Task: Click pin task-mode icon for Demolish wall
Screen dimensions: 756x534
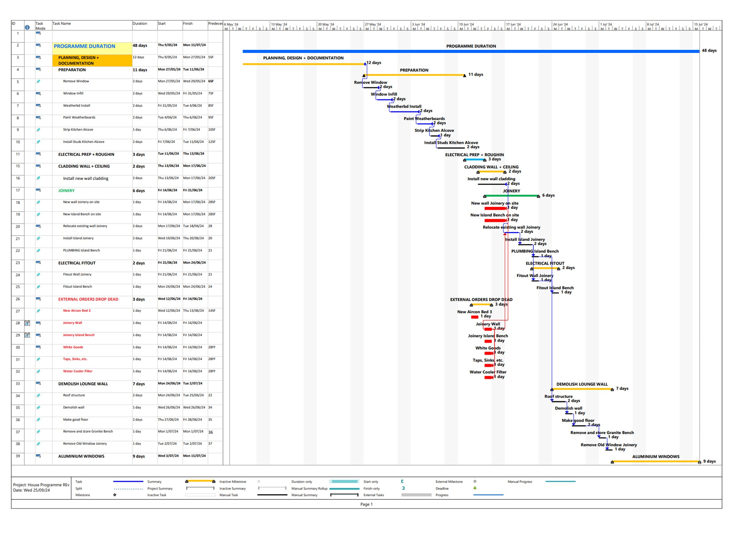Action: (x=38, y=408)
